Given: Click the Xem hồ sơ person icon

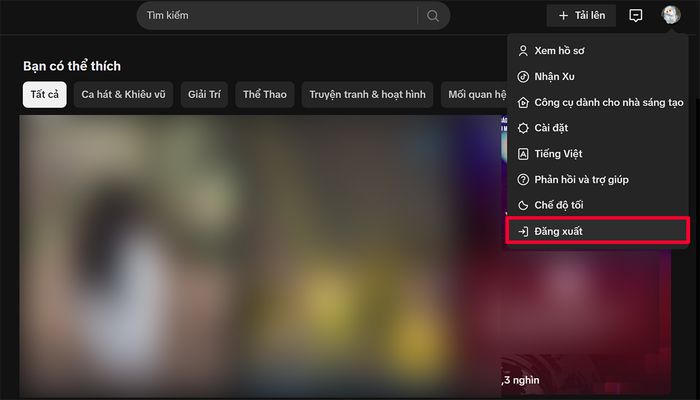Looking at the screenshot, I should click(x=522, y=50).
